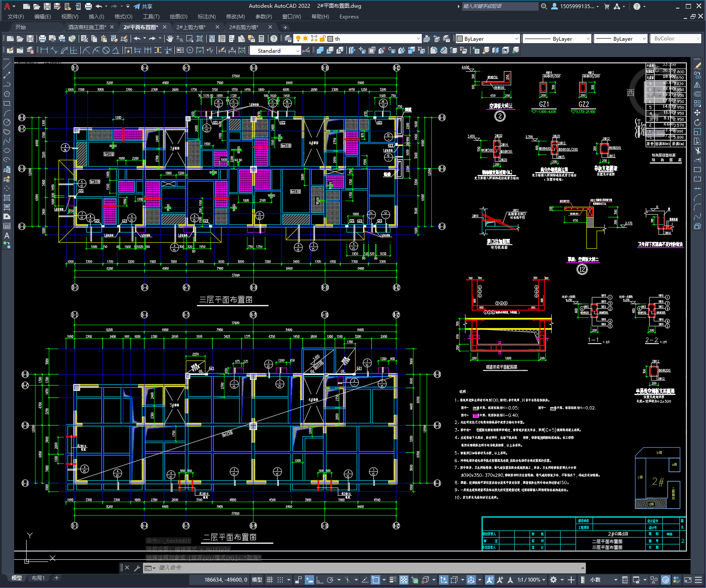
Task: Switch to the 2#上剪力墙* drawing tab
Action: (x=191, y=27)
